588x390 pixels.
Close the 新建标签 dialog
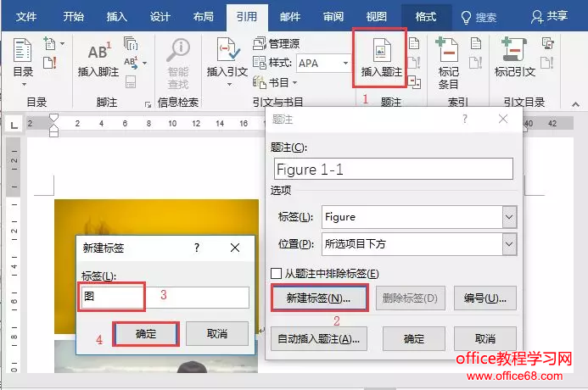pos(235,248)
